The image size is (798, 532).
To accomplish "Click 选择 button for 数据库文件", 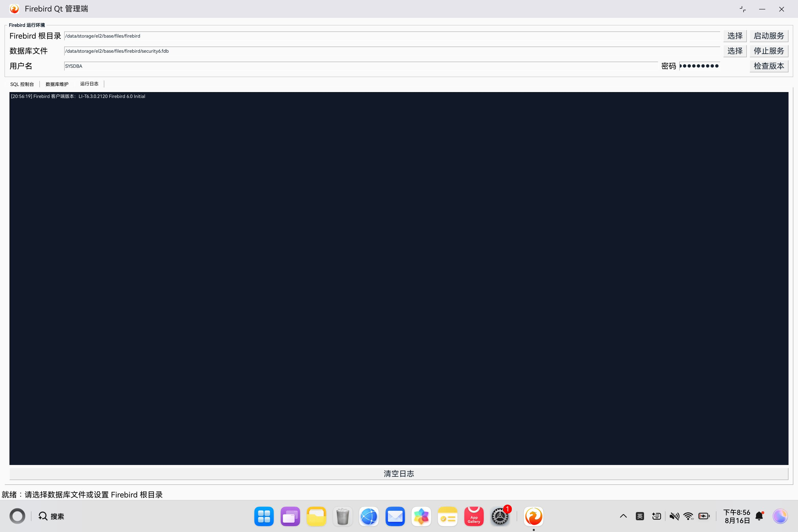I will click(x=735, y=51).
